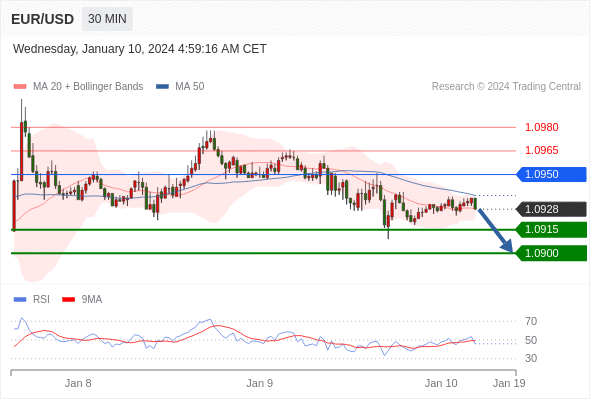
Task: Click the blue 1.0950 pivot price tag
Action: [x=551, y=175]
